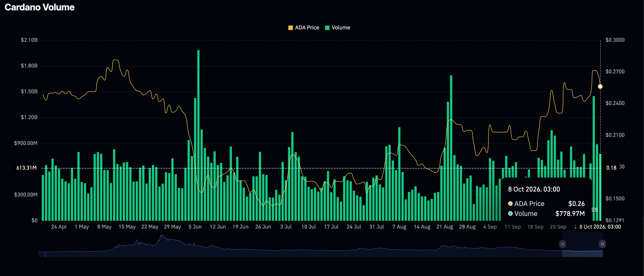Toggle the ADA Price legend series
The image size is (644, 276).
click(x=303, y=28)
